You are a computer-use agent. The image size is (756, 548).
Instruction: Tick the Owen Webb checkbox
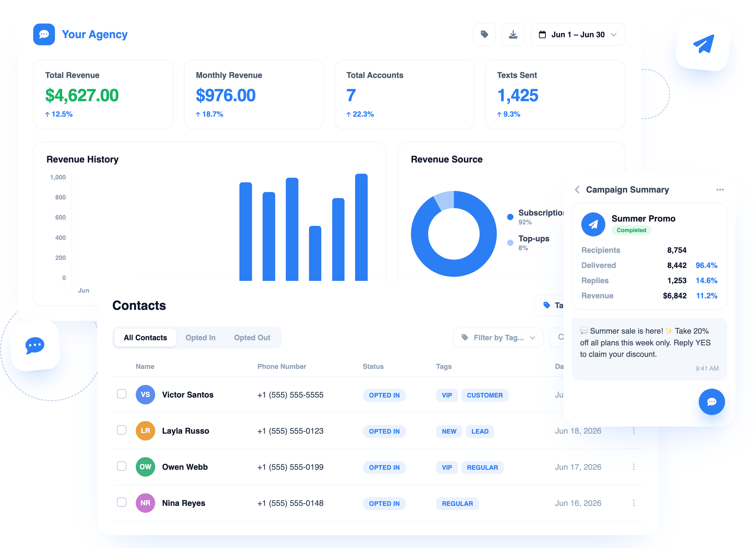click(122, 466)
